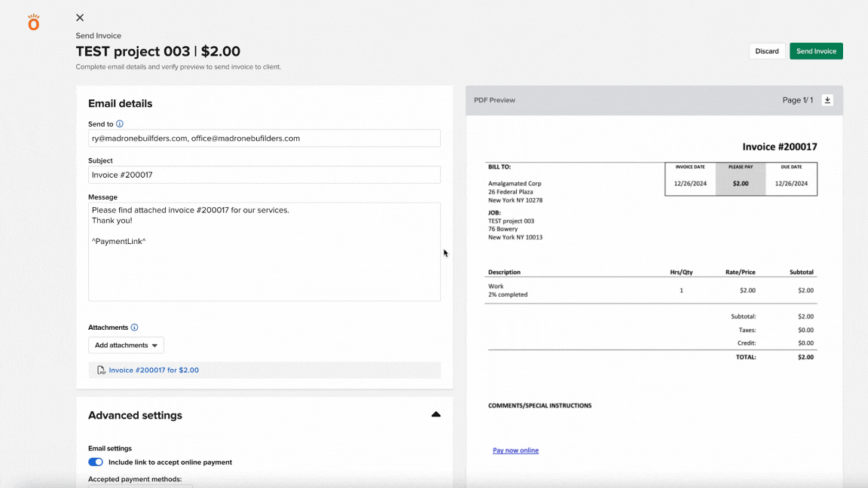The image size is (868, 488).
Task: Close the Send Invoice screen with X
Action: point(80,17)
